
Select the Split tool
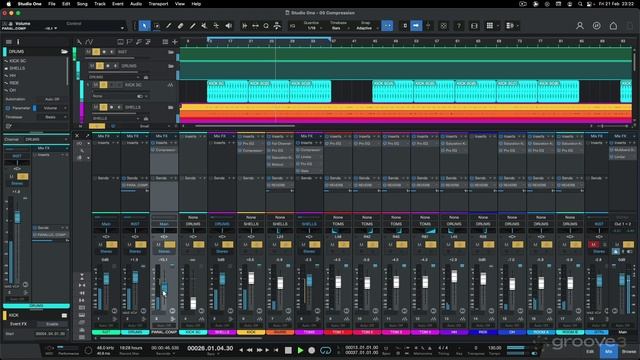point(169,26)
